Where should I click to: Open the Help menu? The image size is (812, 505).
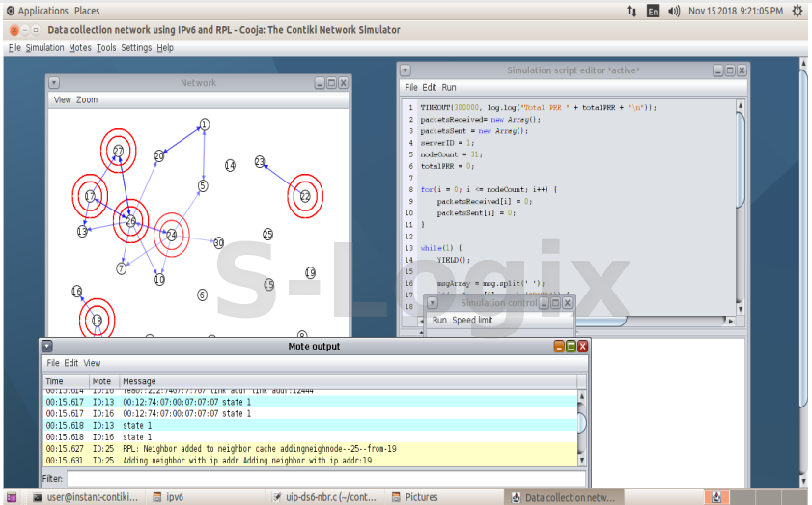click(165, 47)
